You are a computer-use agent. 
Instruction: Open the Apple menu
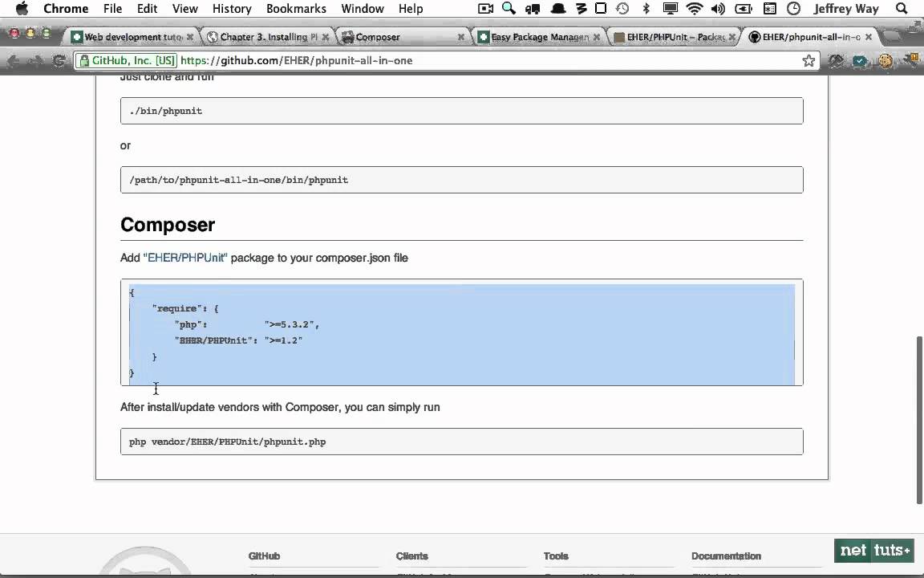tap(22, 8)
